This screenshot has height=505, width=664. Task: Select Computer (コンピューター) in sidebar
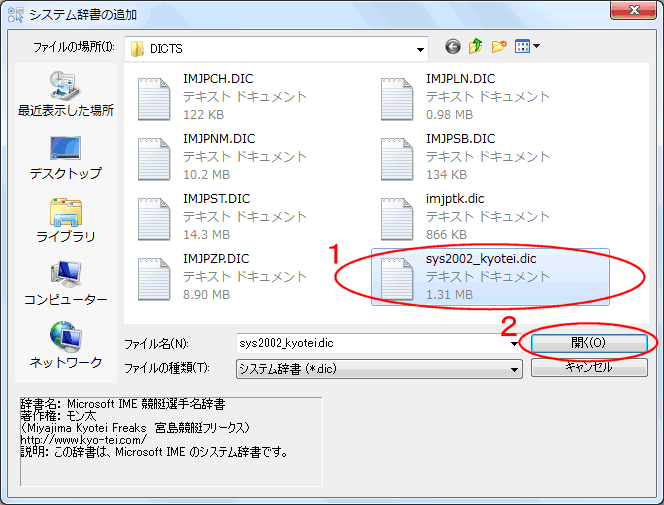[66, 283]
